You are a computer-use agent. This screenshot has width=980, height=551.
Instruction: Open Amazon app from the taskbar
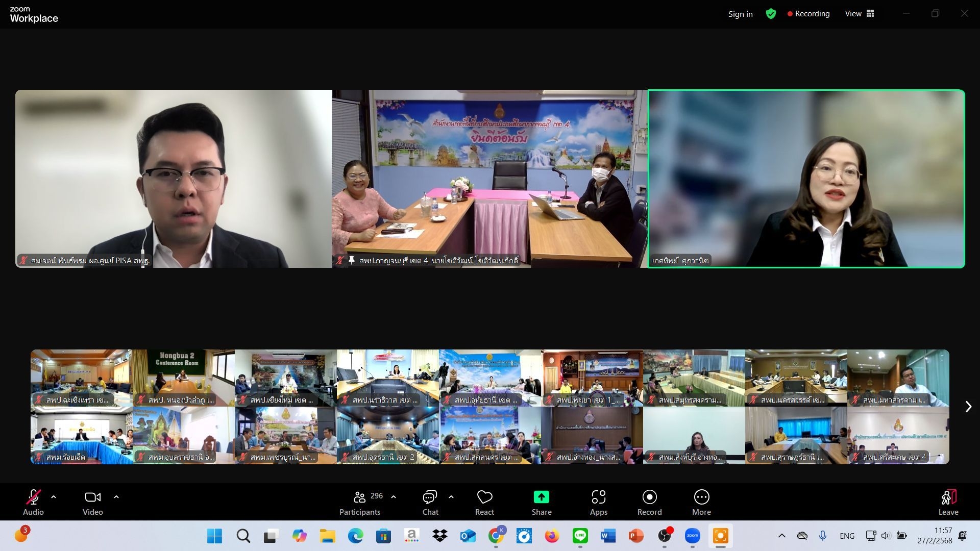pos(411,536)
